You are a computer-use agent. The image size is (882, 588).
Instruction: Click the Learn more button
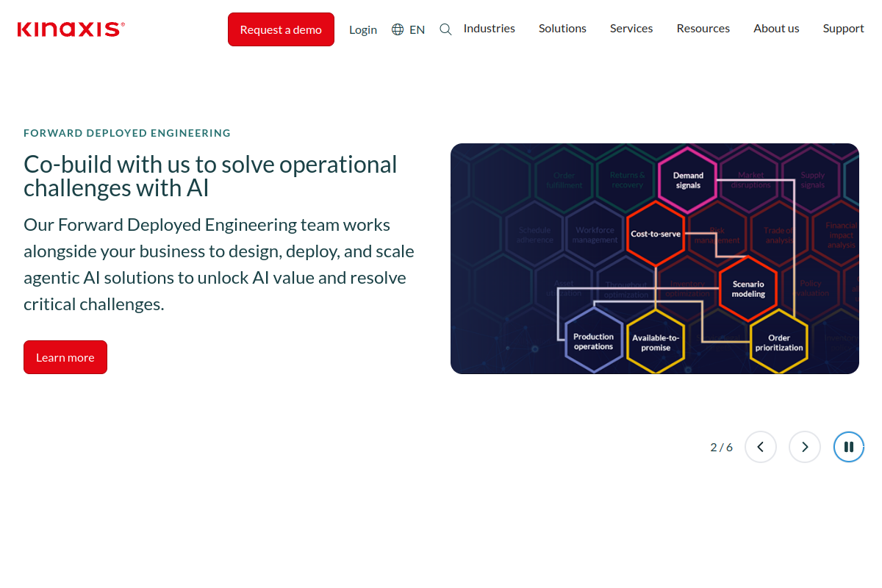click(65, 357)
